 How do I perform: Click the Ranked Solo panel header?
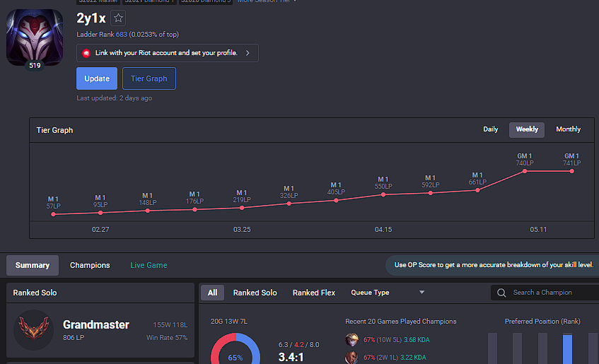[100, 293]
